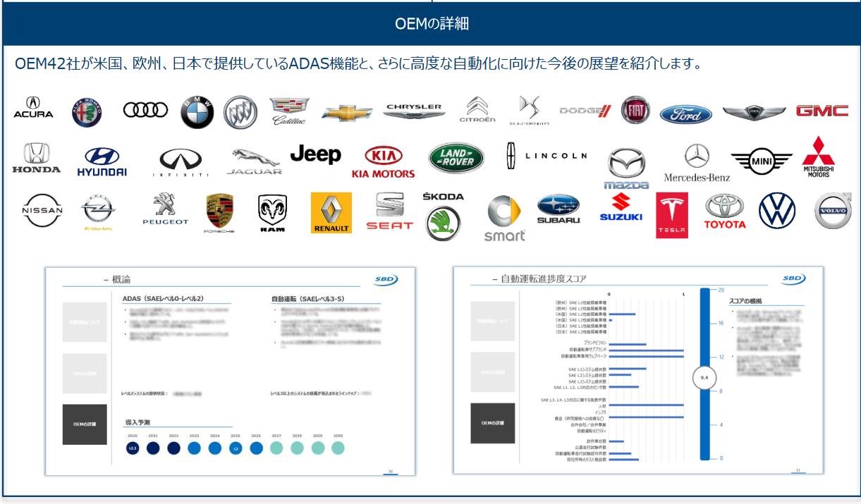Select the MINI winged logo

762,163
